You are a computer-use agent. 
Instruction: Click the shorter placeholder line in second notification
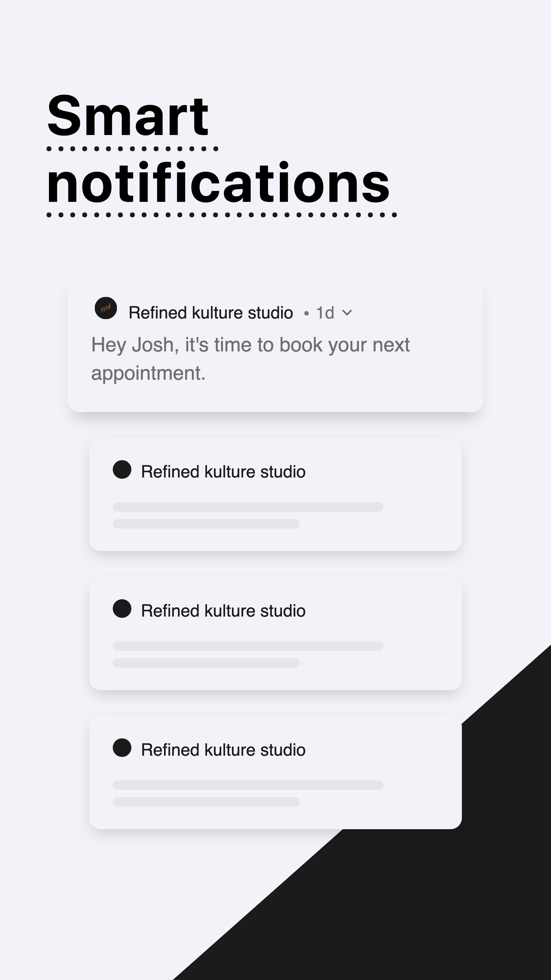click(206, 524)
